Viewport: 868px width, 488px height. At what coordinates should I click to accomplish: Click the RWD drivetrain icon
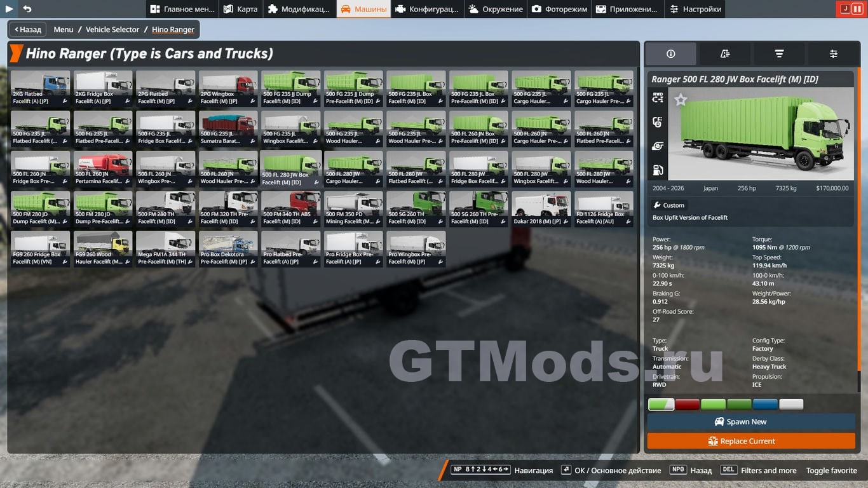click(x=658, y=98)
